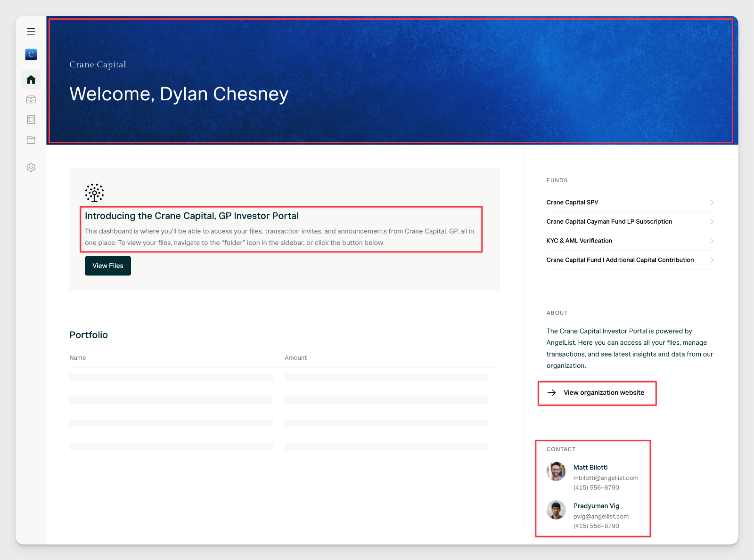754x560 pixels.
Task: Click the View Files button
Action: pyautogui.click(x=108, y=266)
